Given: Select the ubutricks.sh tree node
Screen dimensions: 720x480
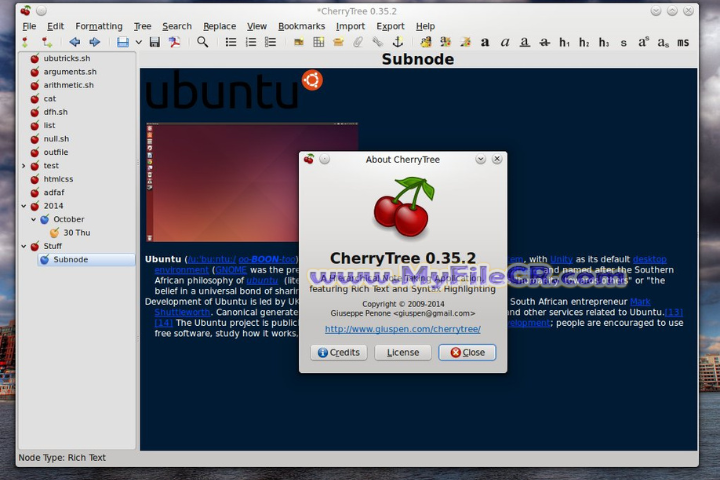Looking at the screenshot, I should click(67, 58).
